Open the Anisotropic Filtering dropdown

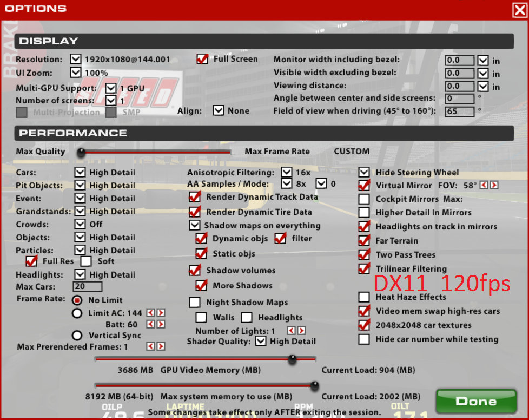coord(287,172)
